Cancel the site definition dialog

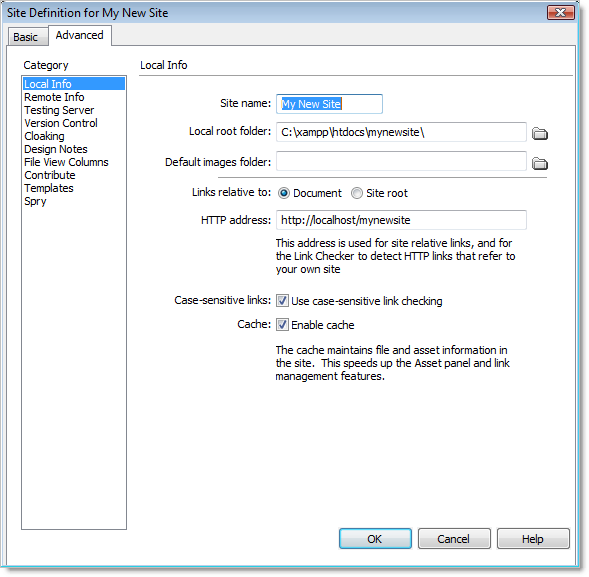click(454, 539)
